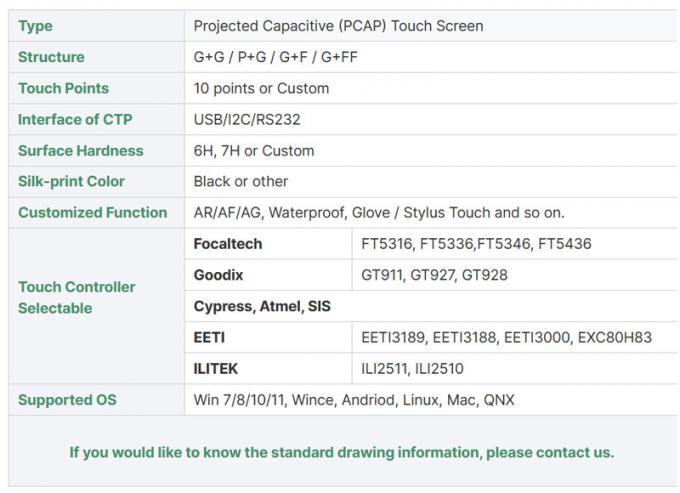680x493 pixels.
Task: Click the 'Customized Function' row label
Action: coord(92,212)
